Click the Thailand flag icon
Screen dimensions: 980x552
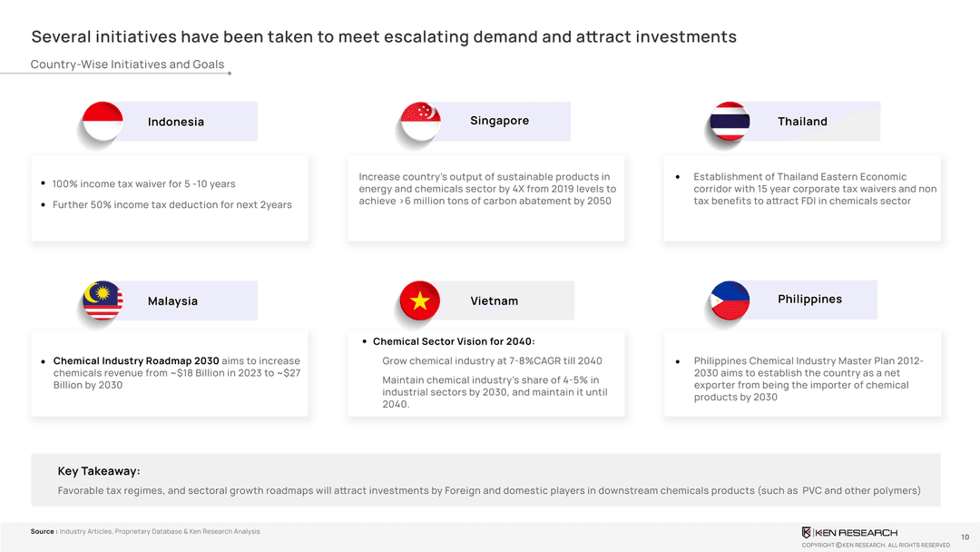[730, 121]
